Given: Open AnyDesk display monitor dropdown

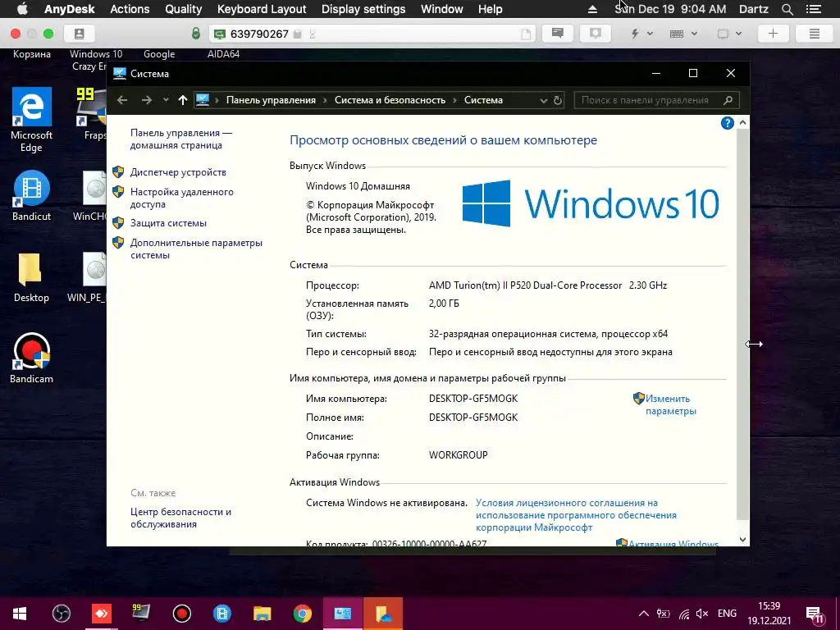Looking at the screenshot, I should tap(729, 34).
